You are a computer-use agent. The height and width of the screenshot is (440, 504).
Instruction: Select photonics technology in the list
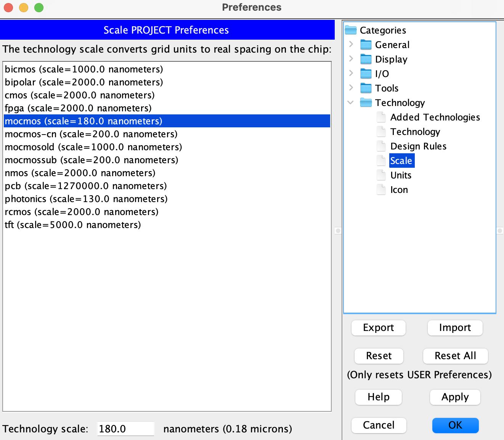(86, 199)
